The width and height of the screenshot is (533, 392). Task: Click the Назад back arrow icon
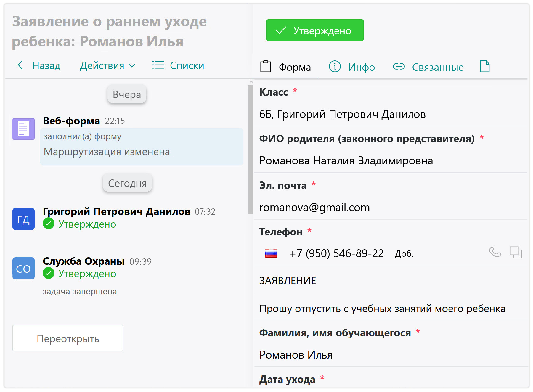click(x=20, y=65)
